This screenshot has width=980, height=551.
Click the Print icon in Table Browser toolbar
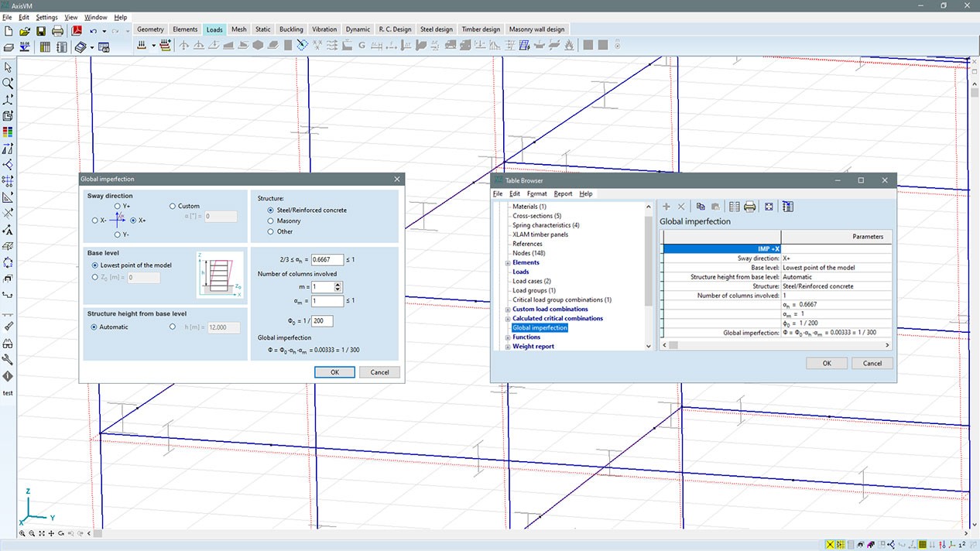[749, 207]
